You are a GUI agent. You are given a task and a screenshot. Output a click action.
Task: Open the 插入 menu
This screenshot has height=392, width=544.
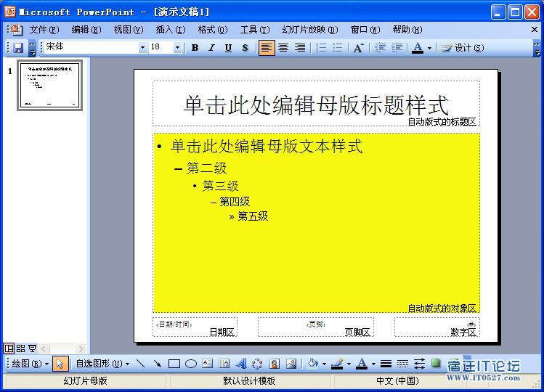(x=171, y=30)
